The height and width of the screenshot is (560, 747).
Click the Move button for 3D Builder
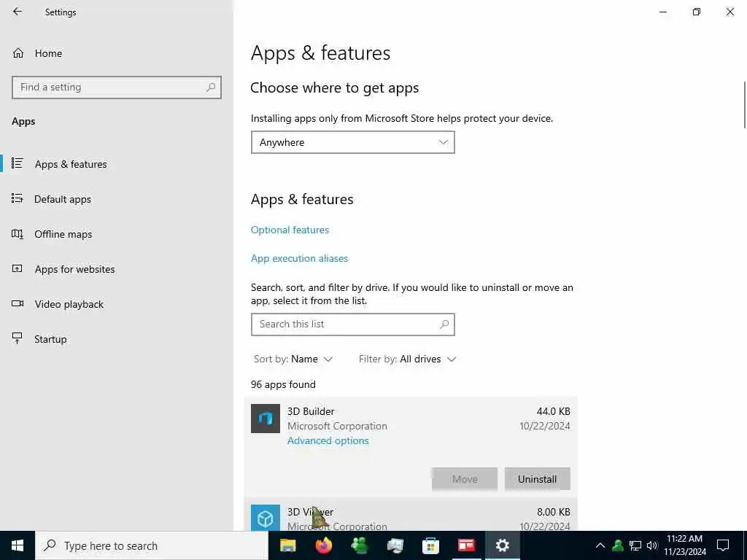click(465, 479)
